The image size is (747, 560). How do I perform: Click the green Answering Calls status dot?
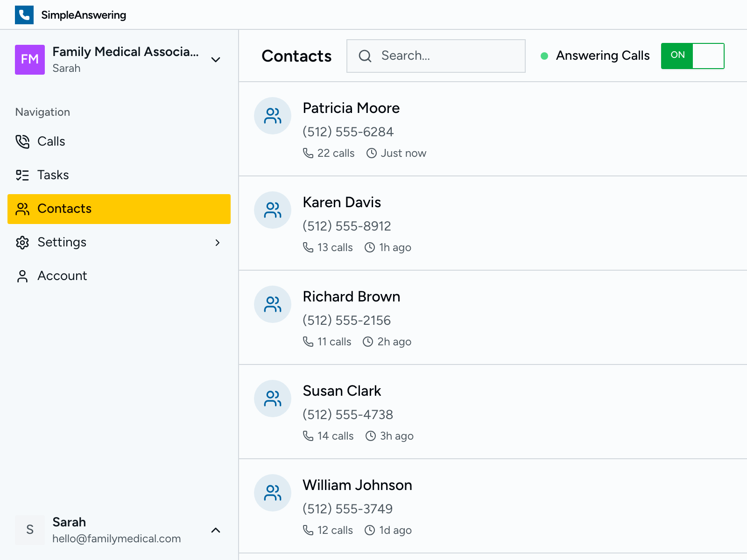[544, 56]
